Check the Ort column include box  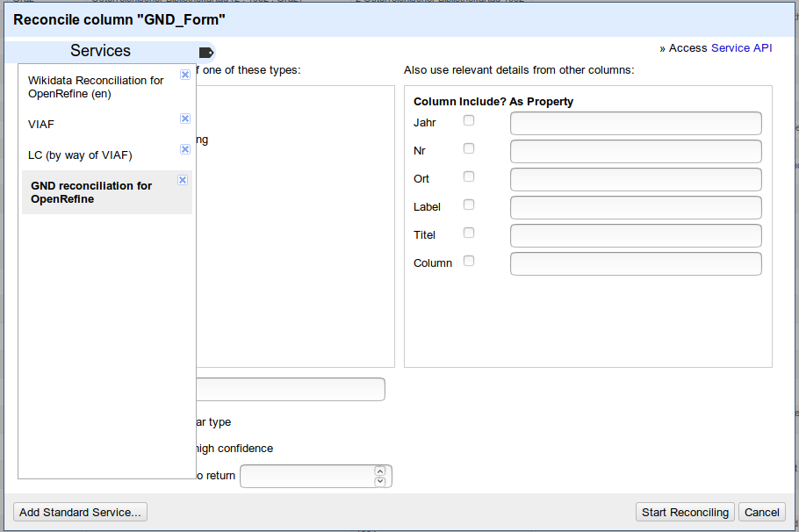click(469, 176)
